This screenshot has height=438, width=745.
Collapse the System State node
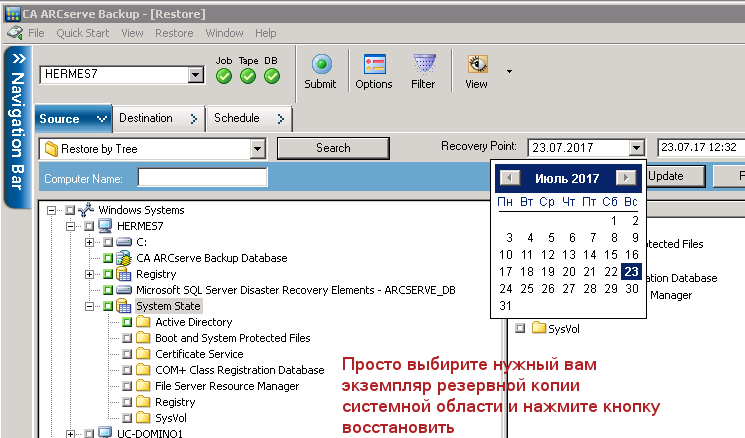tap(89, 306)
